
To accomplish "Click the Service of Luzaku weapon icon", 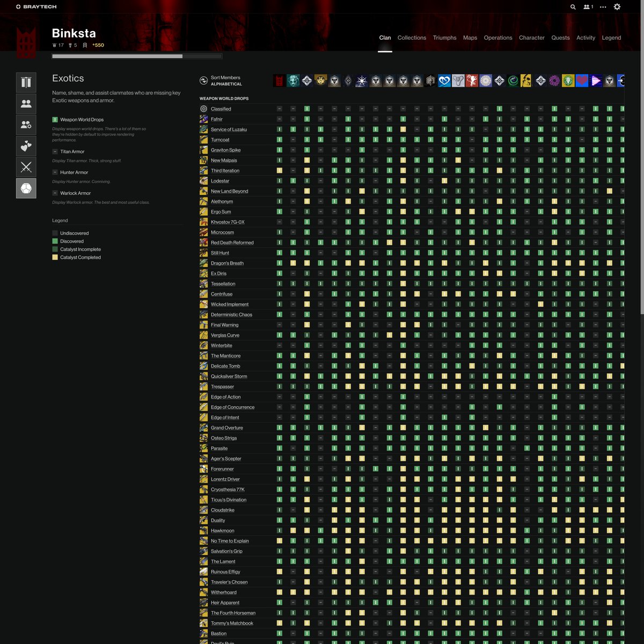I will coord(204,129).
